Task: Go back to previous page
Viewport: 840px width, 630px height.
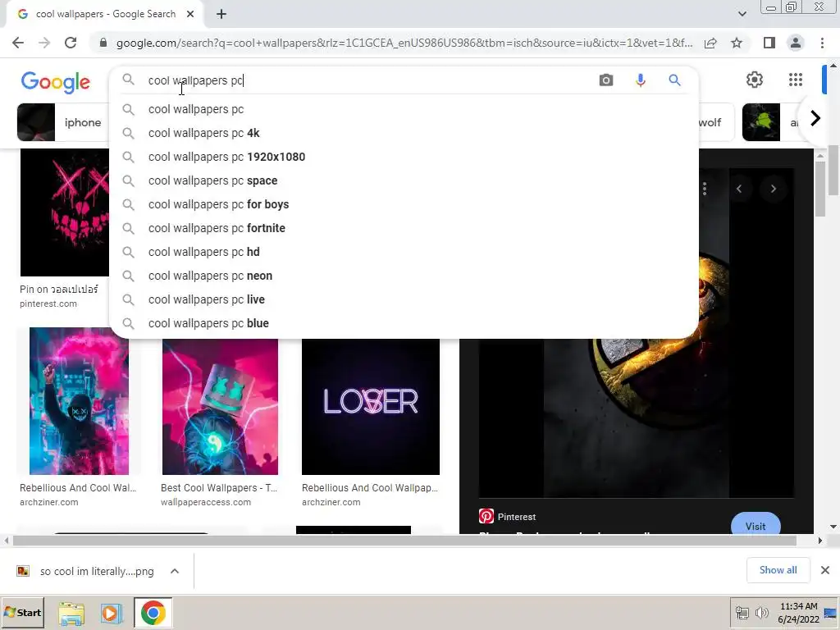Action: [18, 43]
